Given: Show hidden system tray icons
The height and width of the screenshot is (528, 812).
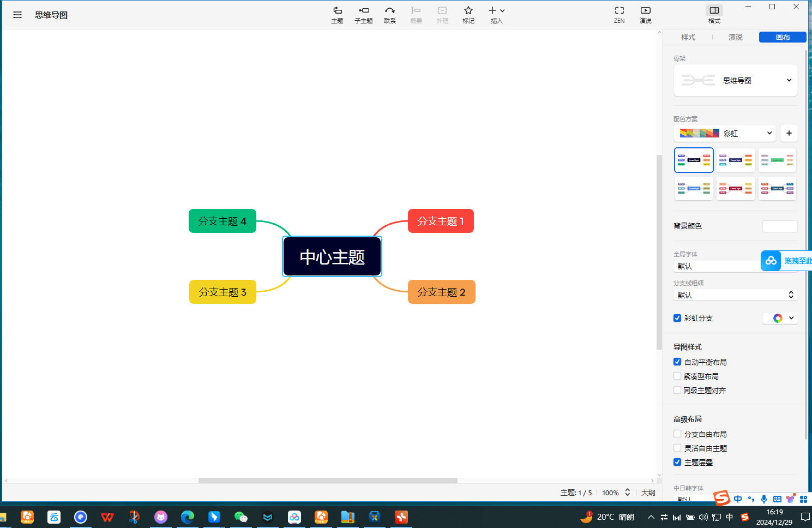Looking at the screenshot, I should [651, 517].
